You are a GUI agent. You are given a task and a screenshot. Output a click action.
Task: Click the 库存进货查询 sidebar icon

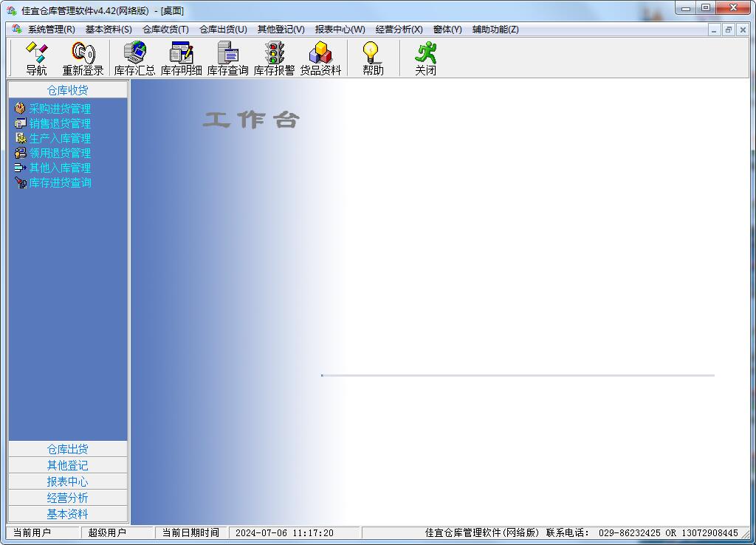(x=20, y=183)
